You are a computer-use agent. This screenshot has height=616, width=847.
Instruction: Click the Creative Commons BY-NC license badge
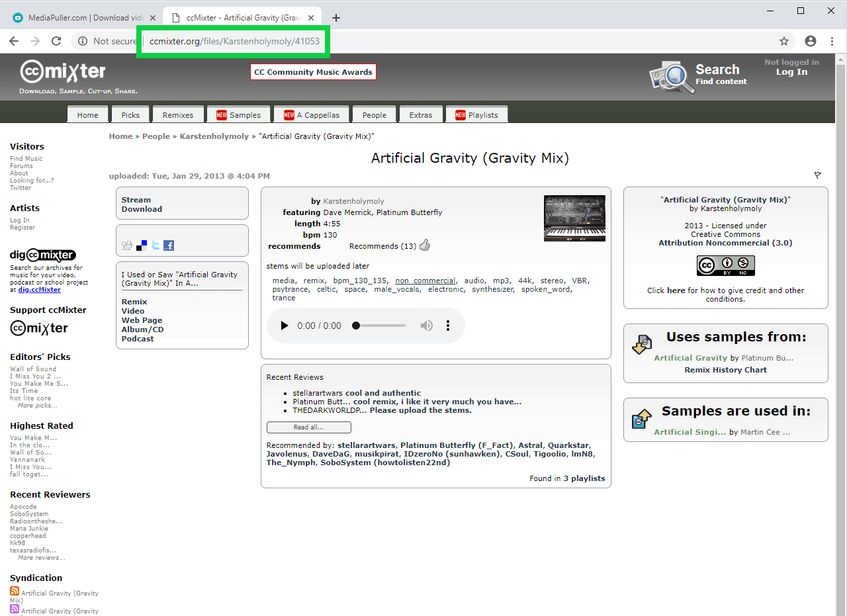pos(725,265)
